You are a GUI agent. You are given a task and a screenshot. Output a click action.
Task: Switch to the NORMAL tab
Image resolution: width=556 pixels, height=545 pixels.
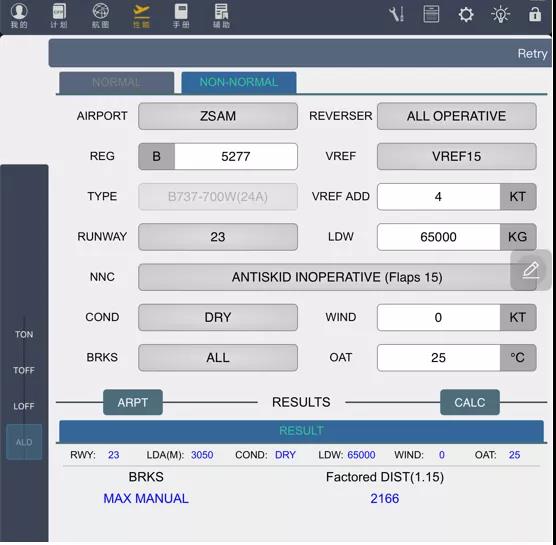tap(117, 83)
